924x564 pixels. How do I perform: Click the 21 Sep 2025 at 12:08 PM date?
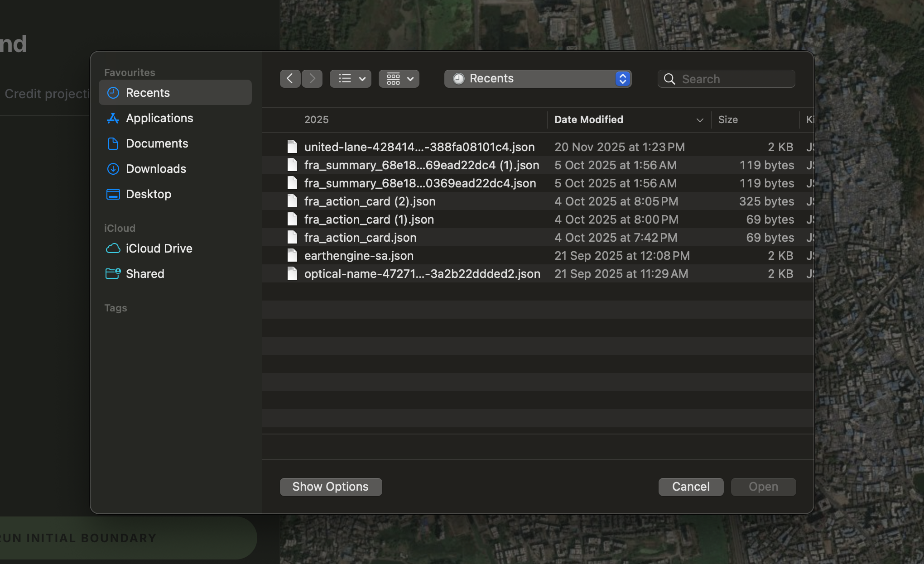click(x=622, y=256)
